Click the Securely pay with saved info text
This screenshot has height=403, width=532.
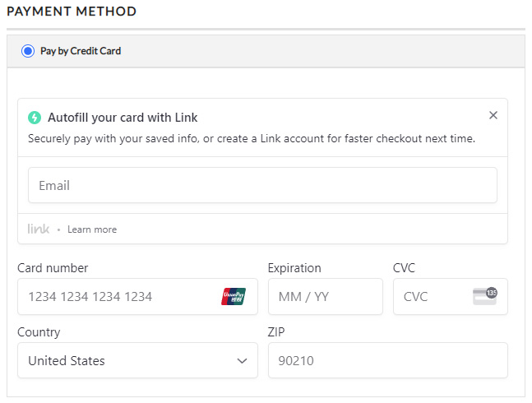coord(251,138)
